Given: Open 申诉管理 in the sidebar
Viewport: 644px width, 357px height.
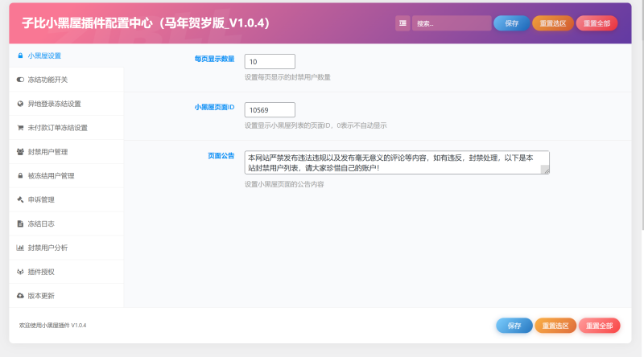Looking at the screenshot, I should tap(66, 199).
